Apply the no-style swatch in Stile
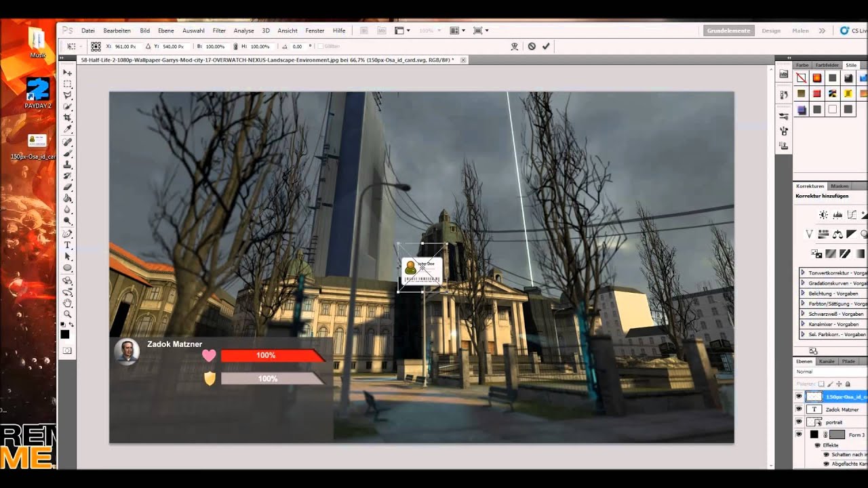 point(802,78)
